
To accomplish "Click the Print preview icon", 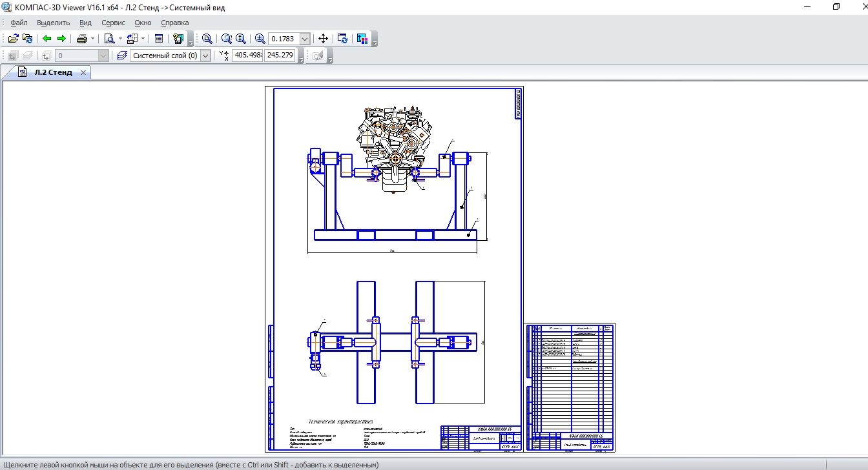I will point(109,39).
